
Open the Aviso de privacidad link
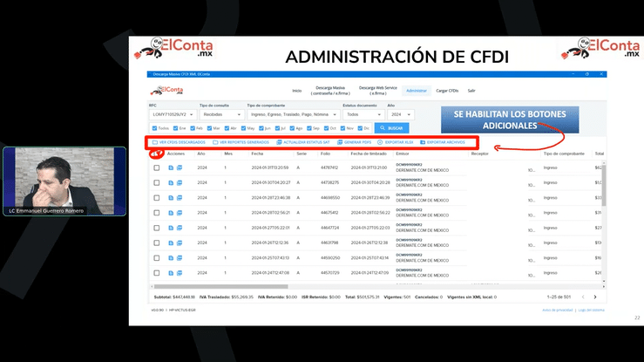[x=558, y=311]
